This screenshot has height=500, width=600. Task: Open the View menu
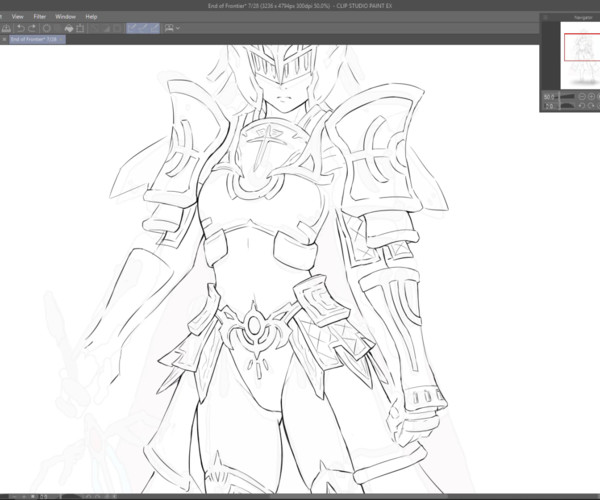point(18,16)
